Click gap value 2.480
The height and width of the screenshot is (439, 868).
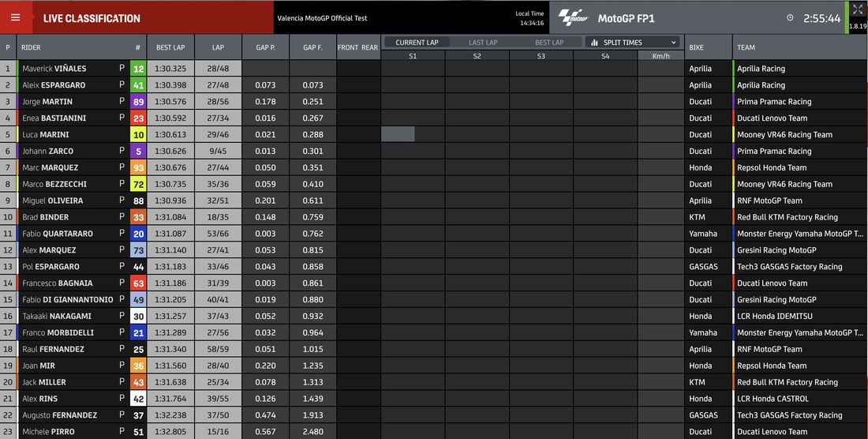tap(312, 432)
